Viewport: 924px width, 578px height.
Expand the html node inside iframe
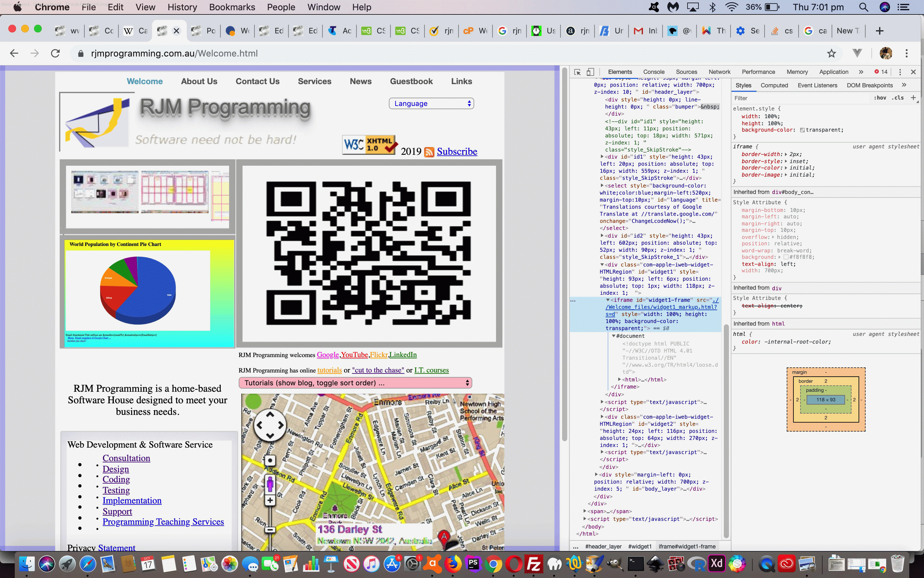[x=619, y=380]
